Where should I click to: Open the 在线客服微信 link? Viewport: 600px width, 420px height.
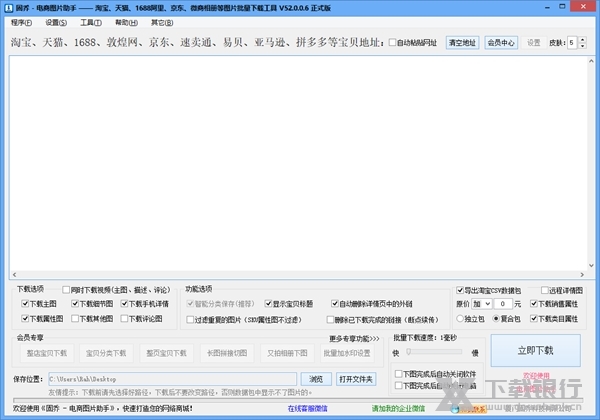pos(308,409)
